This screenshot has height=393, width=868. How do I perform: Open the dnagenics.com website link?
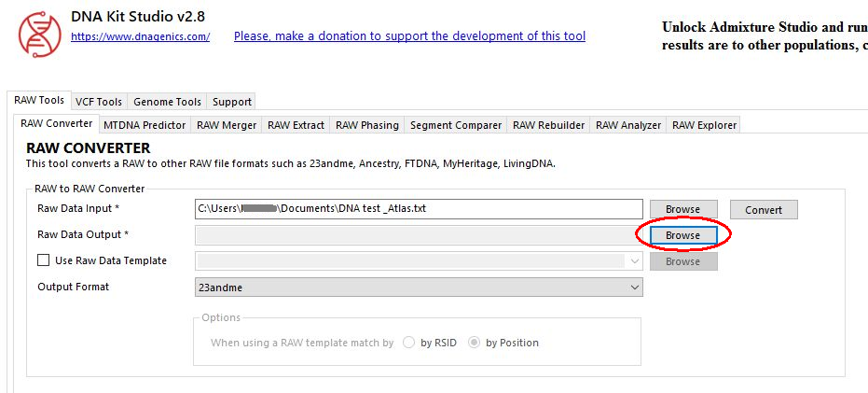(x=140, y=36)
